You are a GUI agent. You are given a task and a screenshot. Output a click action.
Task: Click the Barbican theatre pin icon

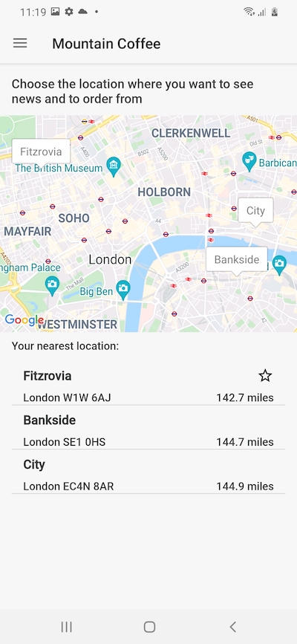click(249, 160)
